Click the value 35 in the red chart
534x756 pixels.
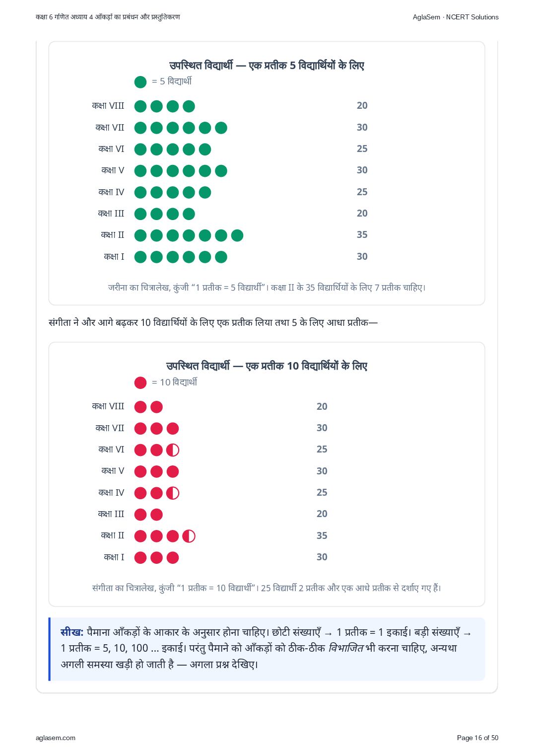(322, 535)
